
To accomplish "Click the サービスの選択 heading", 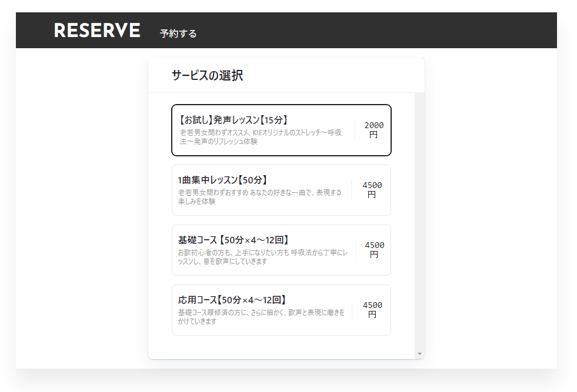I will coord(207,75).
